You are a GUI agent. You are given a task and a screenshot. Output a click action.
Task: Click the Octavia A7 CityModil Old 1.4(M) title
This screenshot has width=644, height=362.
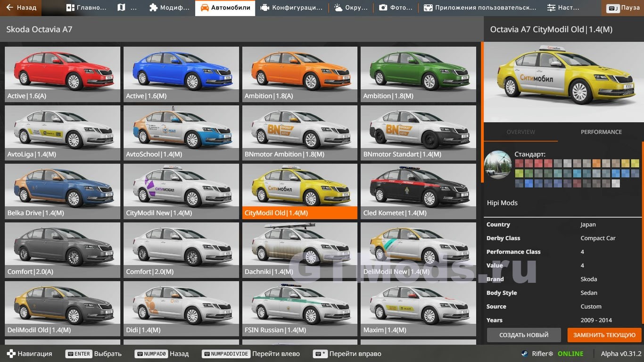coord(551,29)
